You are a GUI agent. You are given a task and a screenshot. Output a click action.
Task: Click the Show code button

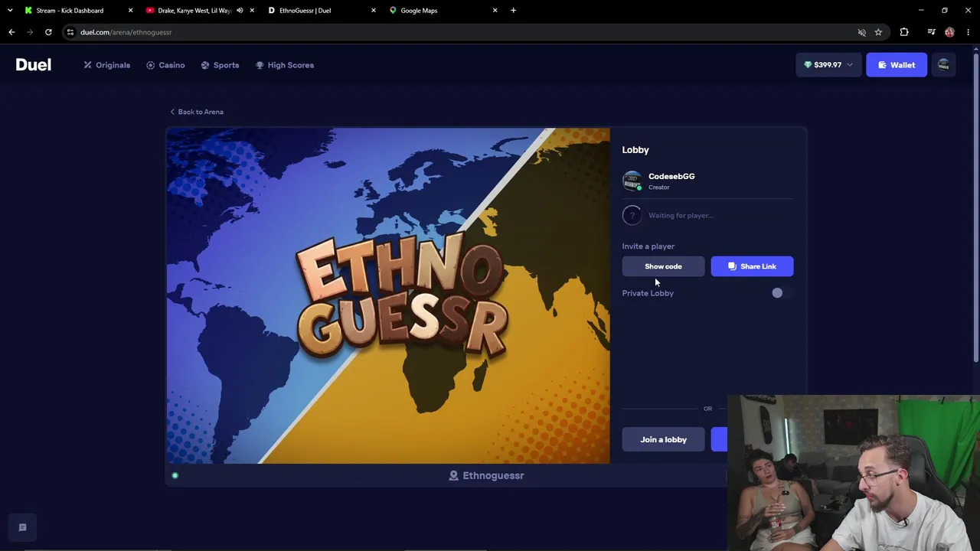coord(663,266)
